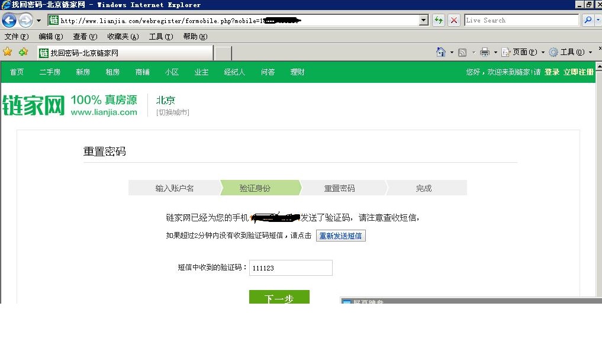Screen dimensions: 602x364
Task: Click the Stop loading red X icon
Action: click(454, 20)
